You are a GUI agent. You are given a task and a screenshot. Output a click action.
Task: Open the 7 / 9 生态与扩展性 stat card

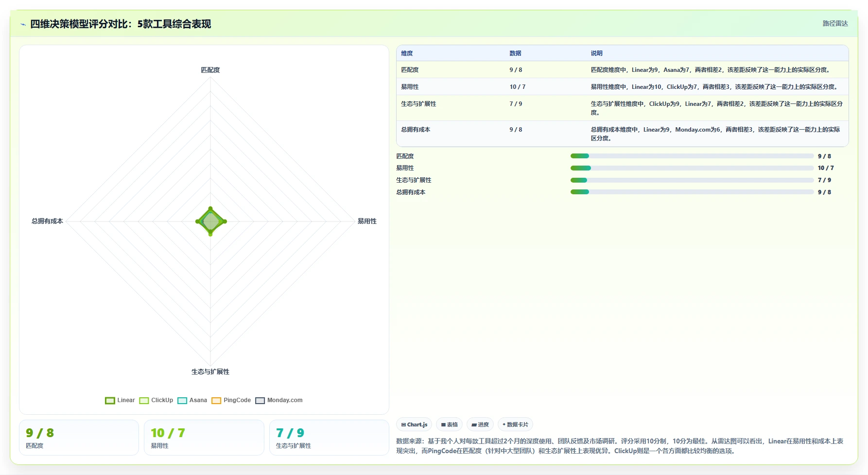point(329,438)
